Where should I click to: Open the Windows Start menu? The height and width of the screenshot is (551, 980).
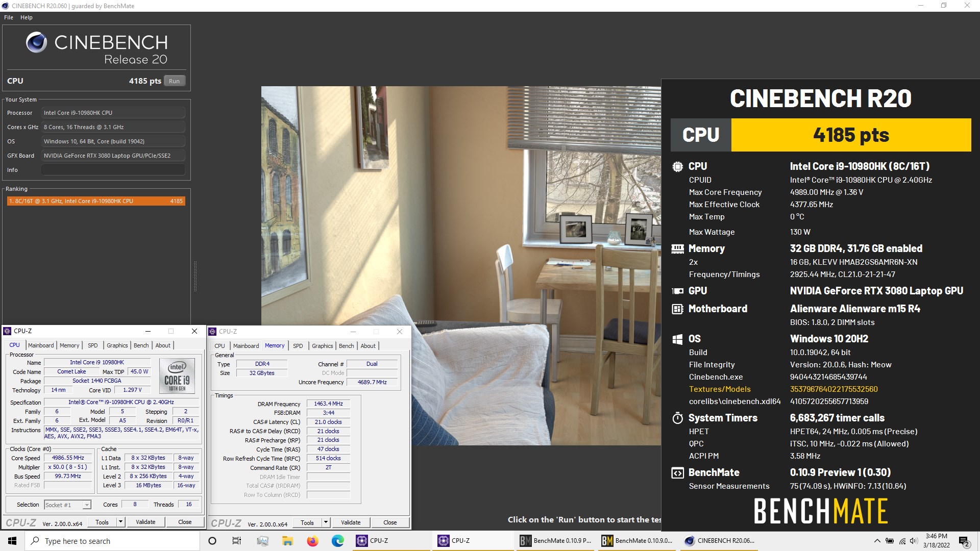[12, 541]
